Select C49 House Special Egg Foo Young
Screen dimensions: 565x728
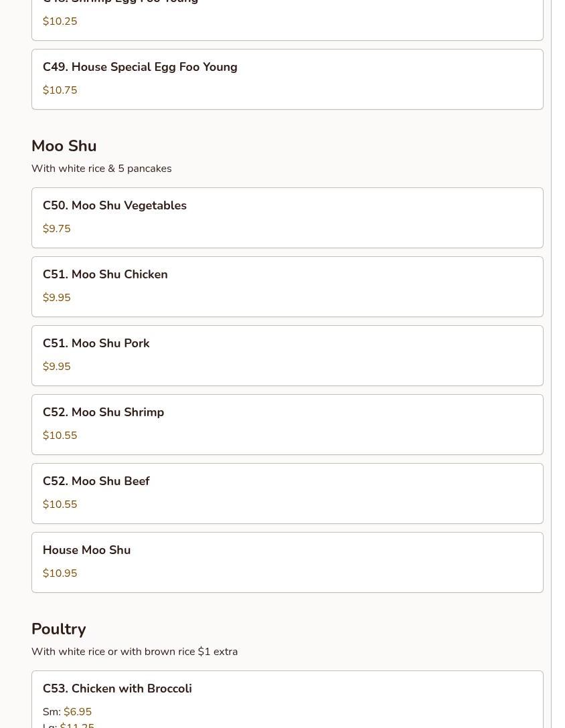(x=287, y=80)
